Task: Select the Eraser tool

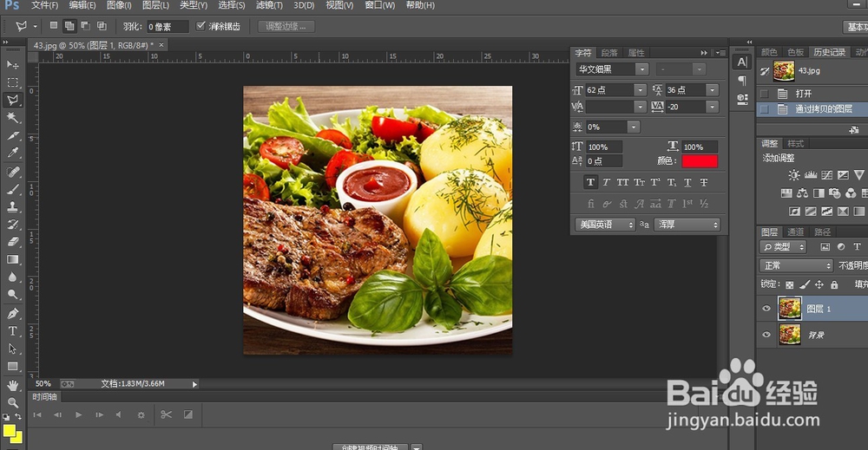Action: pyautogui.click(x=12, y=242)
